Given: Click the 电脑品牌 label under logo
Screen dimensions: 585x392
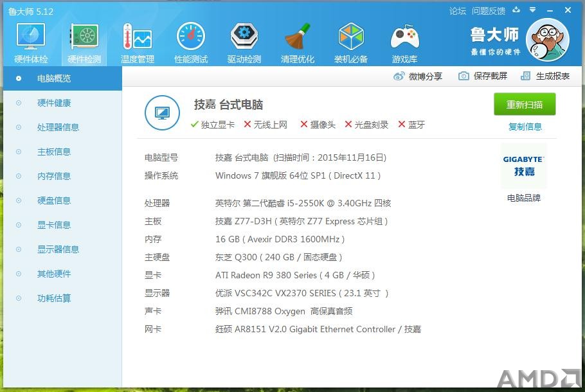Looking at the screenshot, I should [524, 198].
